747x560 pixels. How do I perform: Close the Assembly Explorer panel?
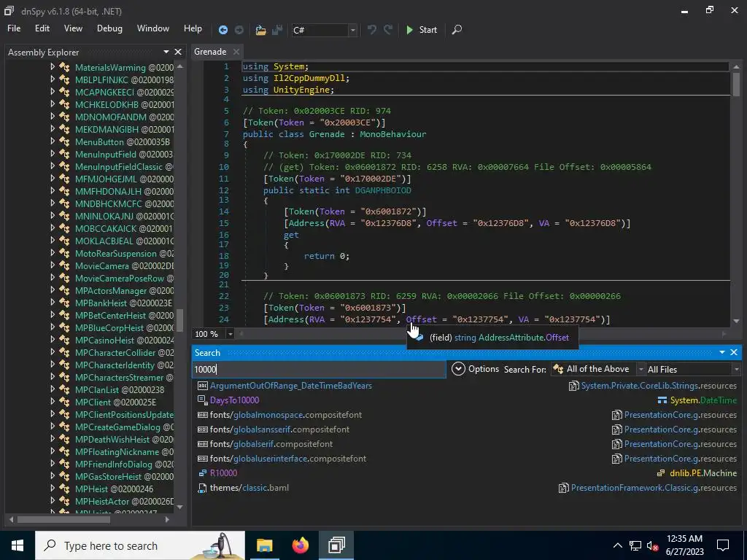click(178, 52)
